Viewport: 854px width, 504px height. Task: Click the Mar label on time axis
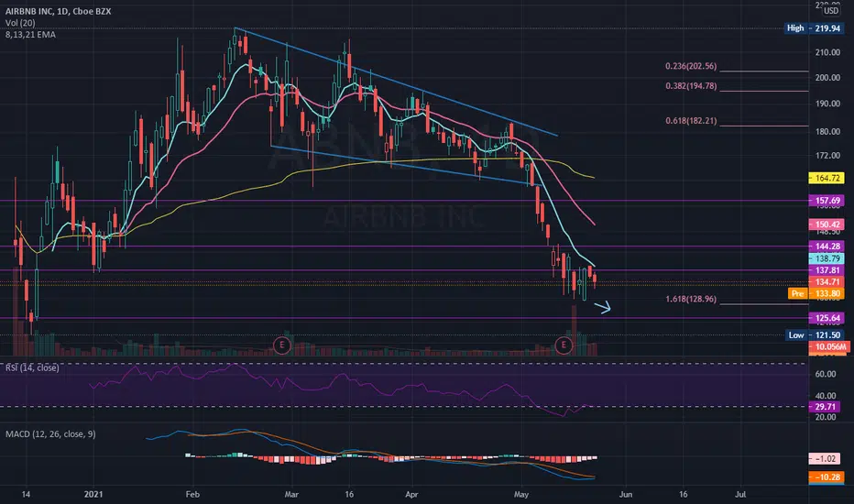click(291, 495)
